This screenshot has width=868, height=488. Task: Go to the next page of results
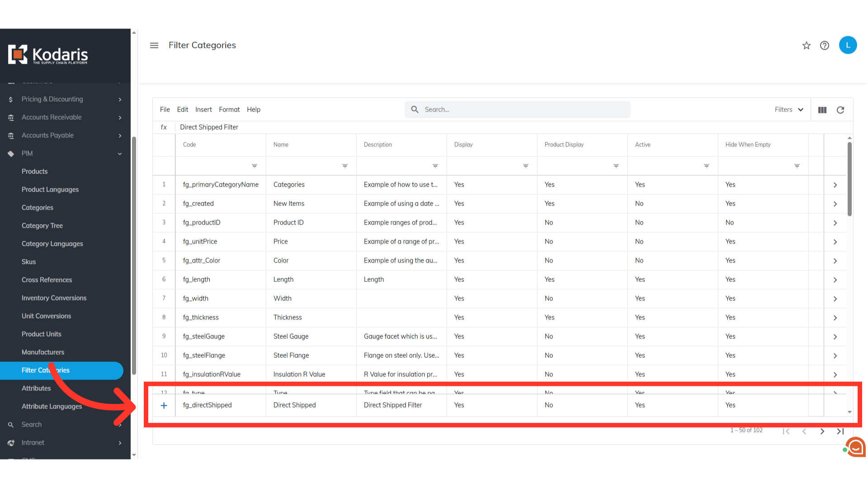822,431
